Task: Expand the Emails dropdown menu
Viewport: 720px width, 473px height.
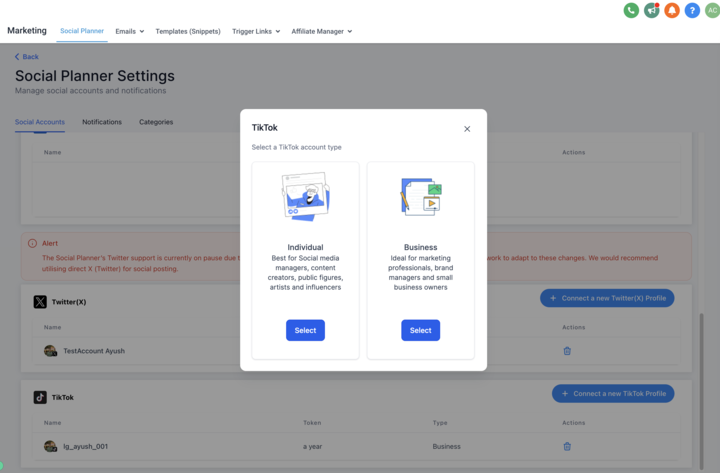Action: tap(129, 31)
